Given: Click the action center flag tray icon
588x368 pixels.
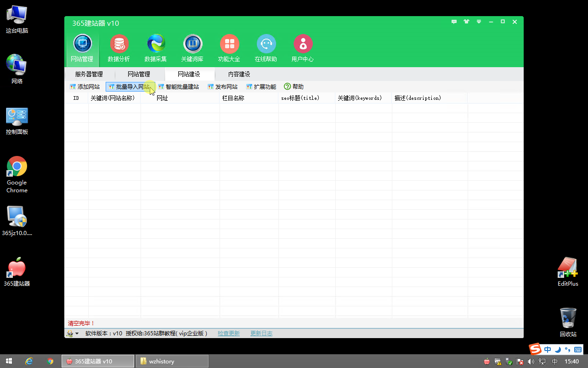Looking at the screenshot, I should [x=520, y=362].
